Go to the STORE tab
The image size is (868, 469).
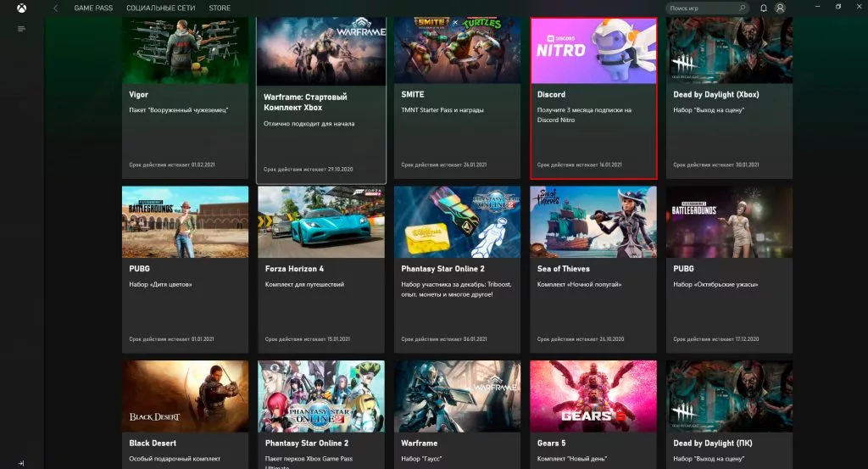click(x=220, y=8)
